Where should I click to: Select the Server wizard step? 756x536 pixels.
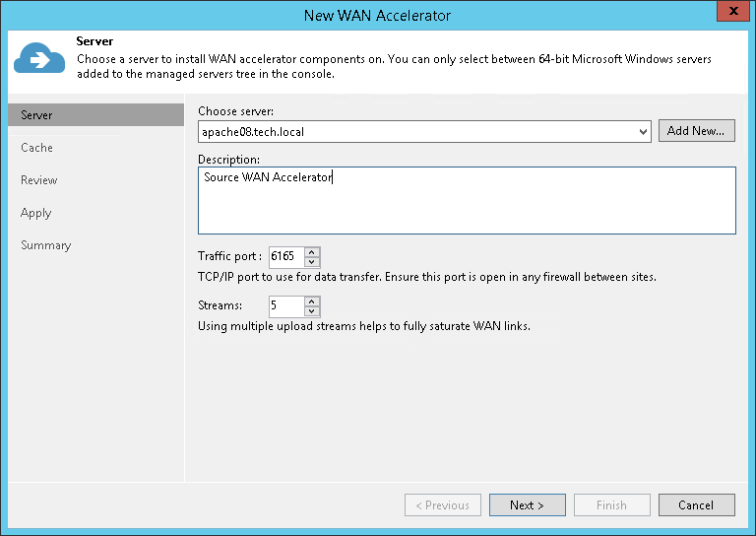click(x=37, y=115)
